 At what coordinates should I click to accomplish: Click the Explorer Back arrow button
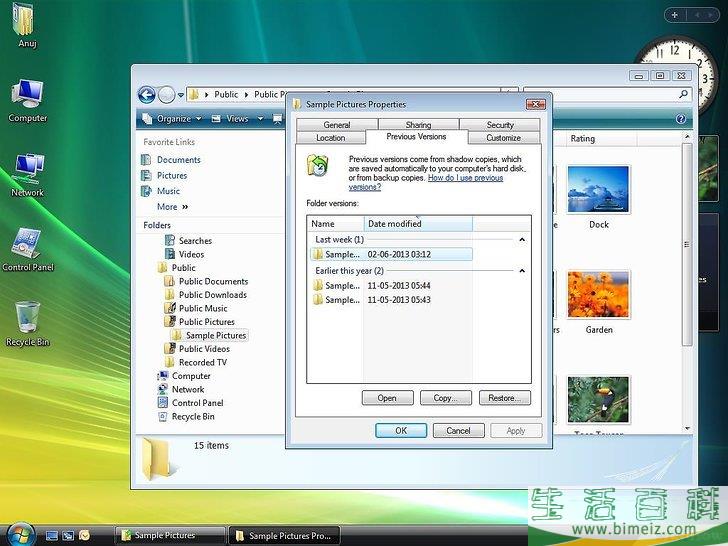click(147, 95)
